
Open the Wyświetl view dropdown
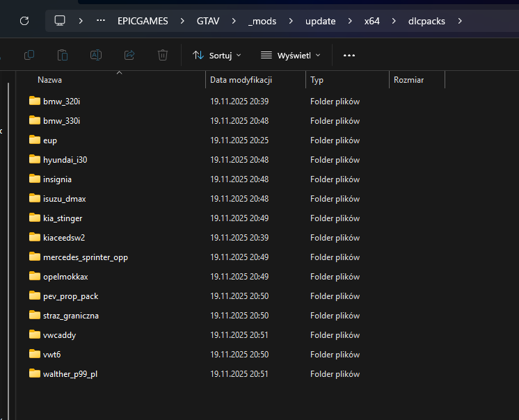click(x=291, y=55)
